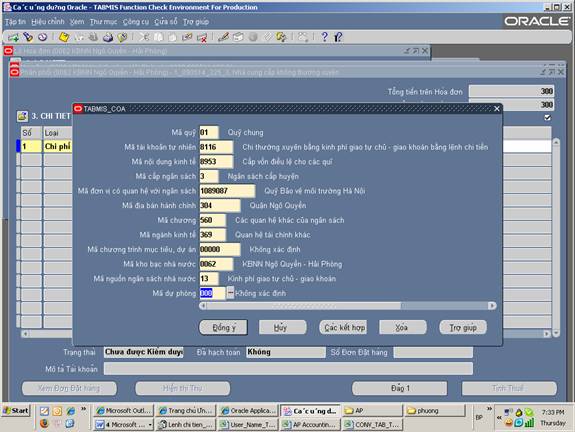Screen dimensions: 575x432
Task: Close the TABMIS_COA dialog
Action: (x=497, y=109)
